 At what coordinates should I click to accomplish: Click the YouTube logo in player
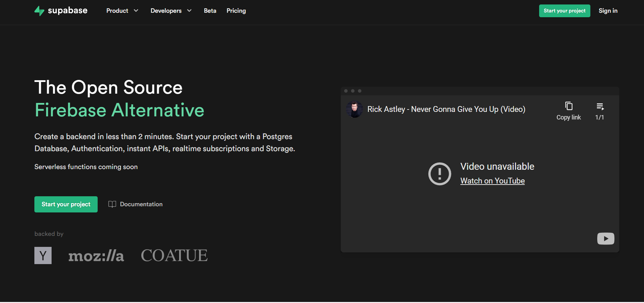[605, 239]
